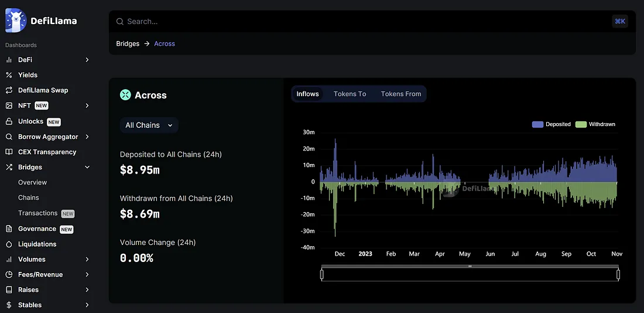Click the DefiLlama logo icon

(16, 21)
